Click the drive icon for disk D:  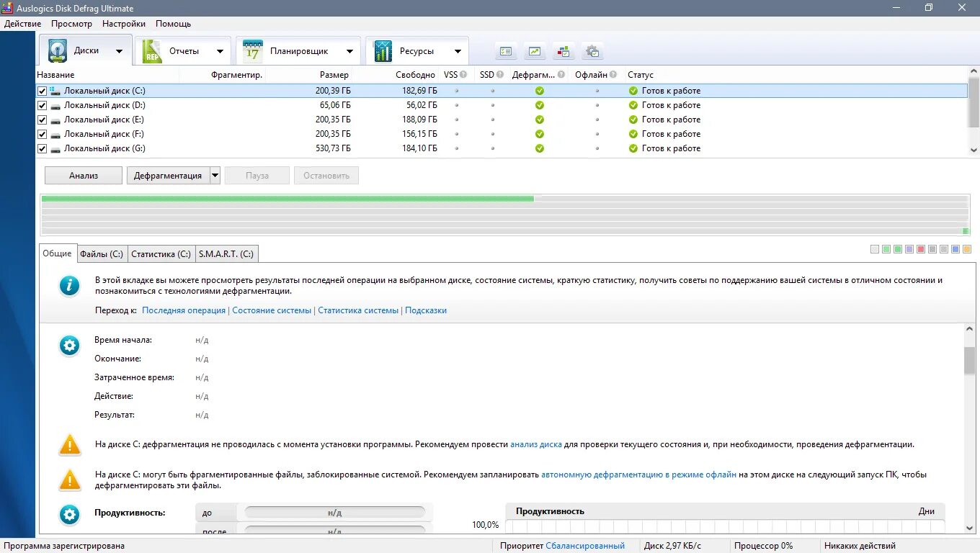55,105
